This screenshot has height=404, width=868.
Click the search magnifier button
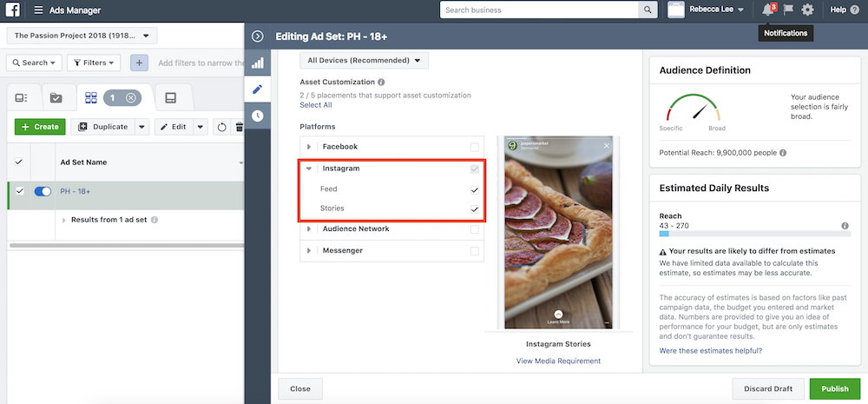(x=647, y=10)
